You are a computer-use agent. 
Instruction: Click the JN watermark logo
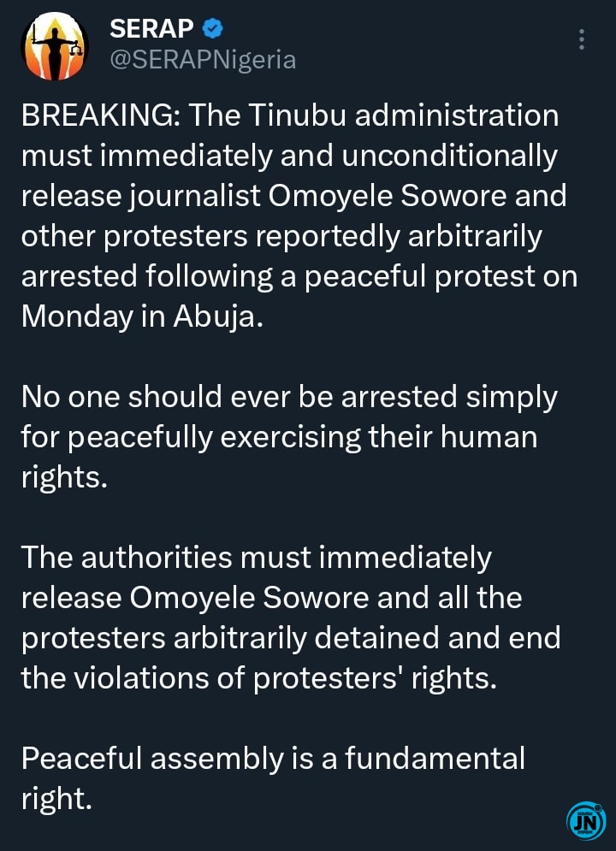[586, 821]
